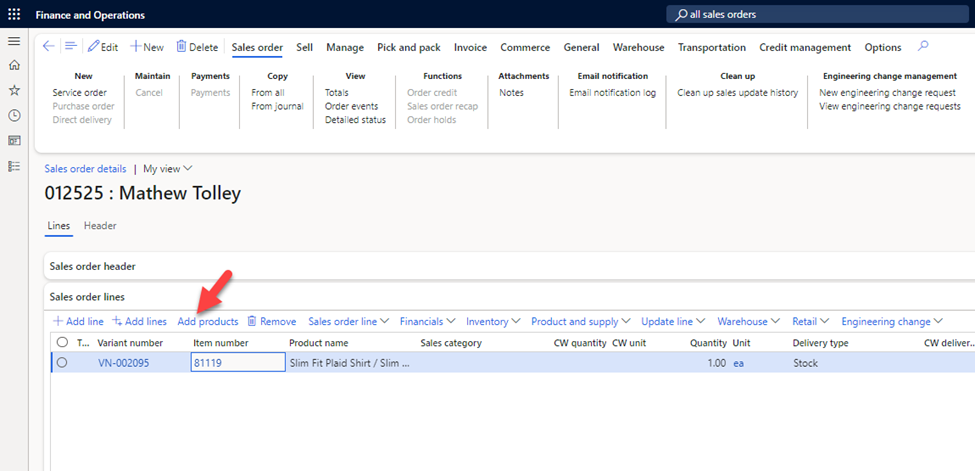Click Add lines button
975x471 pixels.
pos(139,322)
